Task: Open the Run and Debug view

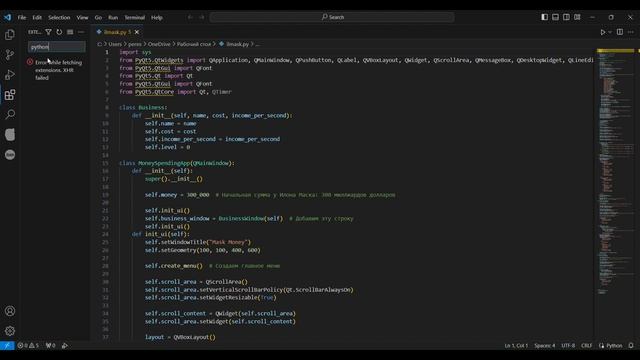Action: [x=10, y=75]
